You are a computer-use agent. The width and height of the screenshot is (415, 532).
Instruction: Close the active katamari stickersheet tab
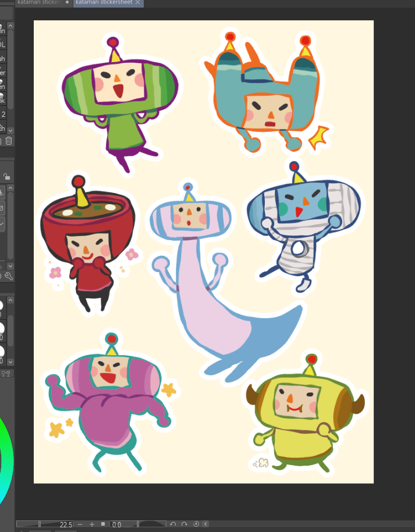pos(137,3)
